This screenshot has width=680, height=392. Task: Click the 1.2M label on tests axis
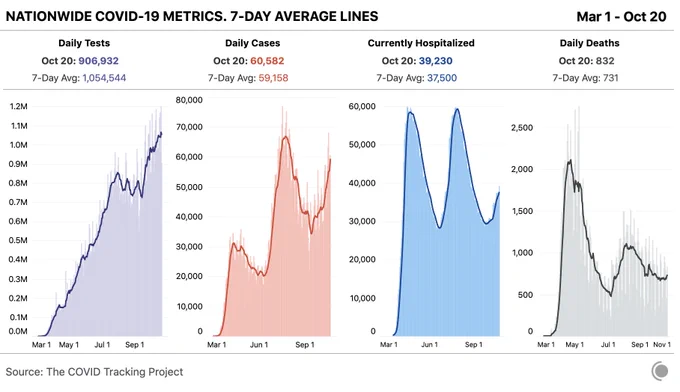pyautogui.click(x=18, y=106)
